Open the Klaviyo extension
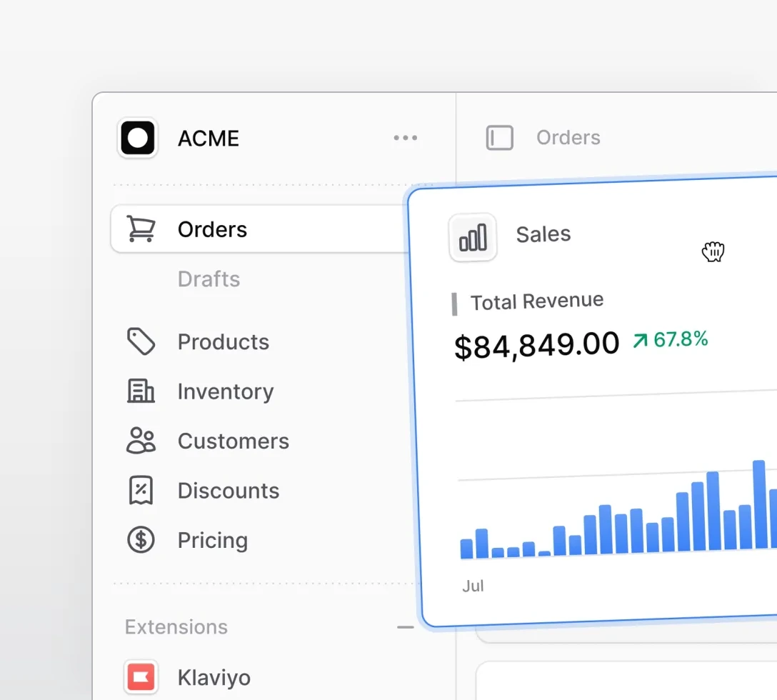Viewport: 777px width, 700px height. click(214, 678)
